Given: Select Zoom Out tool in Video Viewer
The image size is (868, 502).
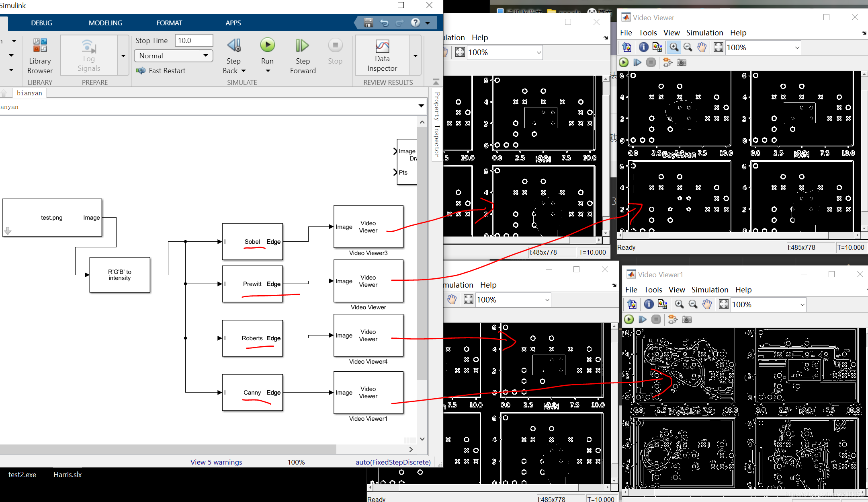Looking at the screenshot, I should (688, 47).
